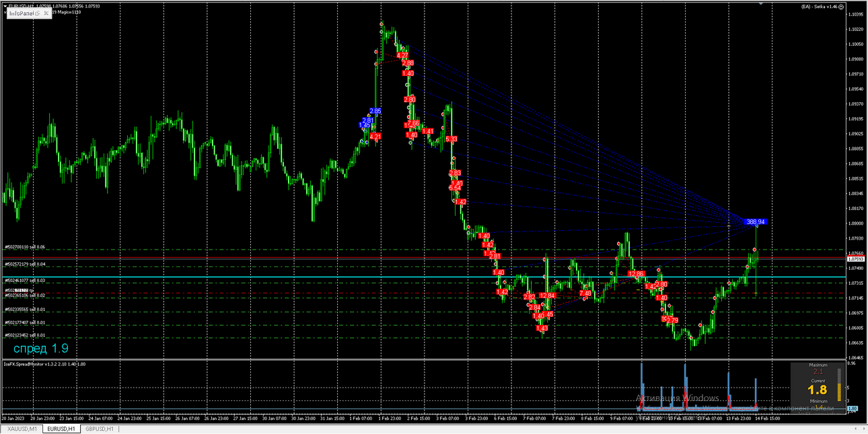Click the 1.80 spread axis tag

pos(853,408)
